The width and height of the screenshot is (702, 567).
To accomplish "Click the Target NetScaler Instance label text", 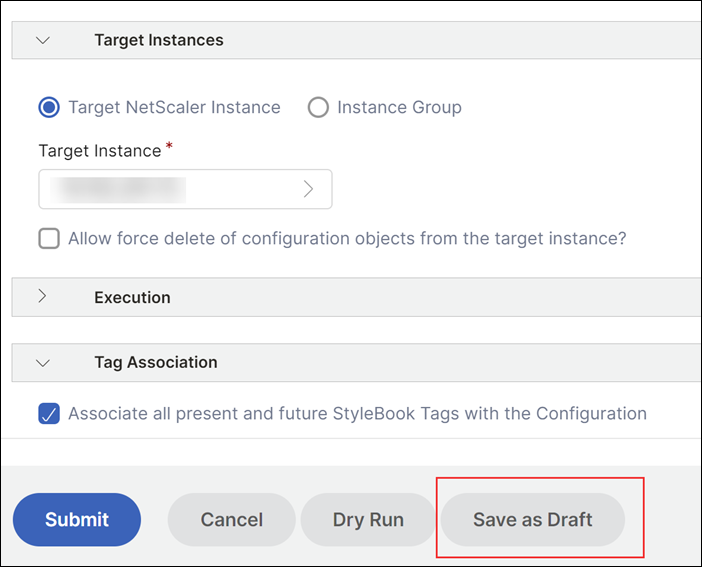I will coord(174,107).
